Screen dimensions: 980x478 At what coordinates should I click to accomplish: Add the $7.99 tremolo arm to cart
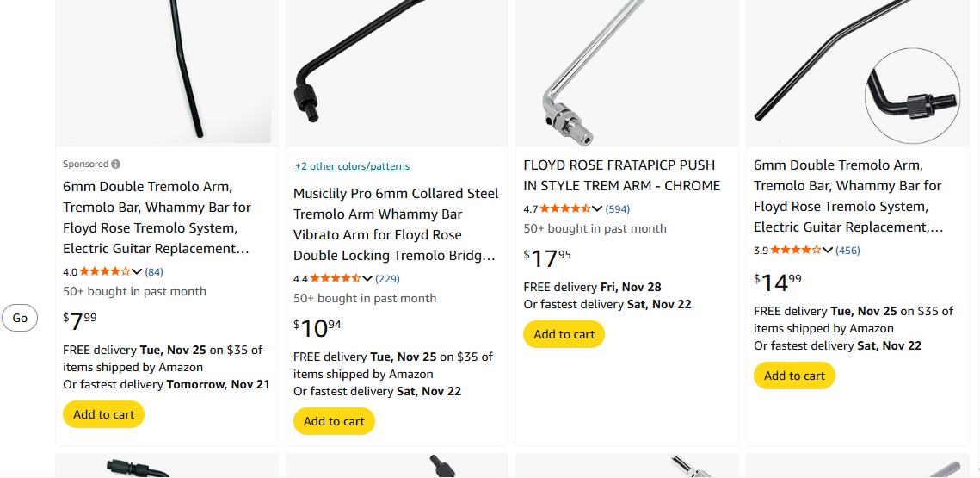tap(104, 414)
